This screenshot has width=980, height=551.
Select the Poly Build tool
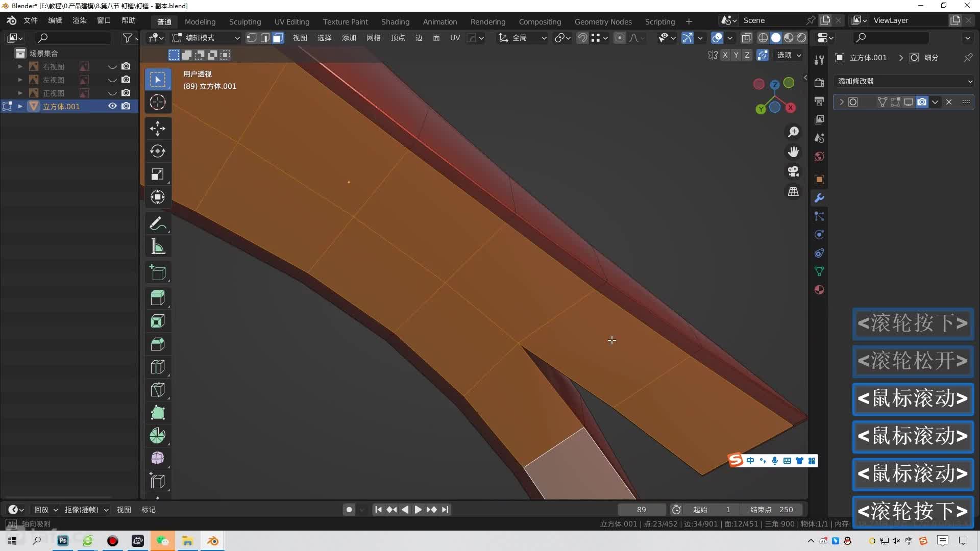click(x=158, y=413)
